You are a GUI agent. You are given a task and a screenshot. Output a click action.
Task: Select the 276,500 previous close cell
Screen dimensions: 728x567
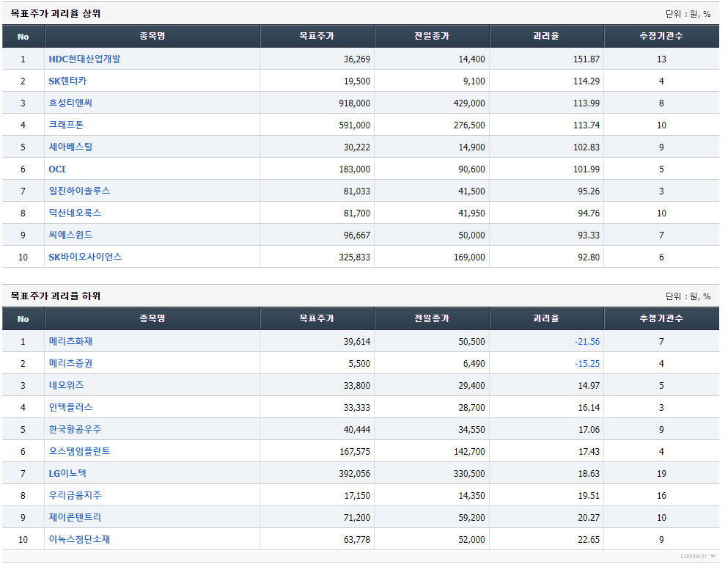[x=469, y=125]
